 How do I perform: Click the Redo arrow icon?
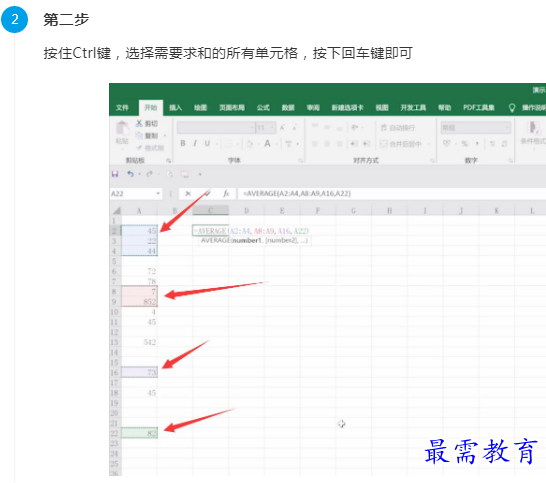coord(149,174)
